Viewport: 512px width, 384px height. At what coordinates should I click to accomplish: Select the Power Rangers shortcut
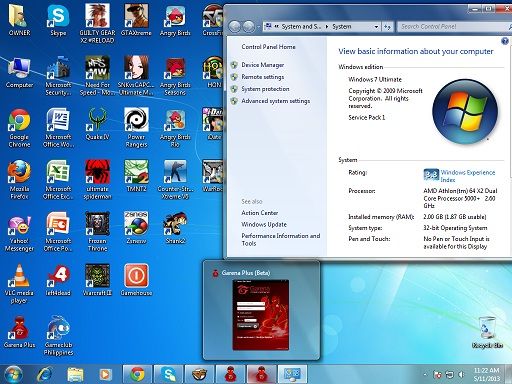click(x=136, y=128)
